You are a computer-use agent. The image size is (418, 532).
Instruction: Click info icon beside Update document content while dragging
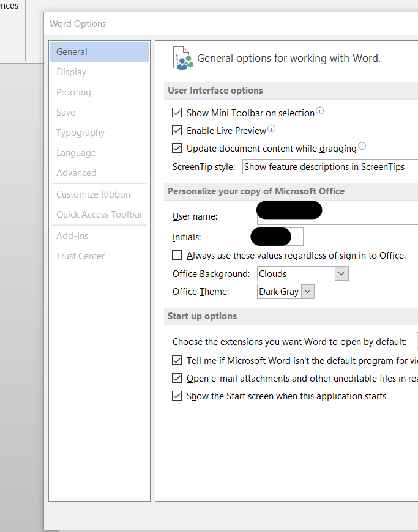tap(362, 146)
